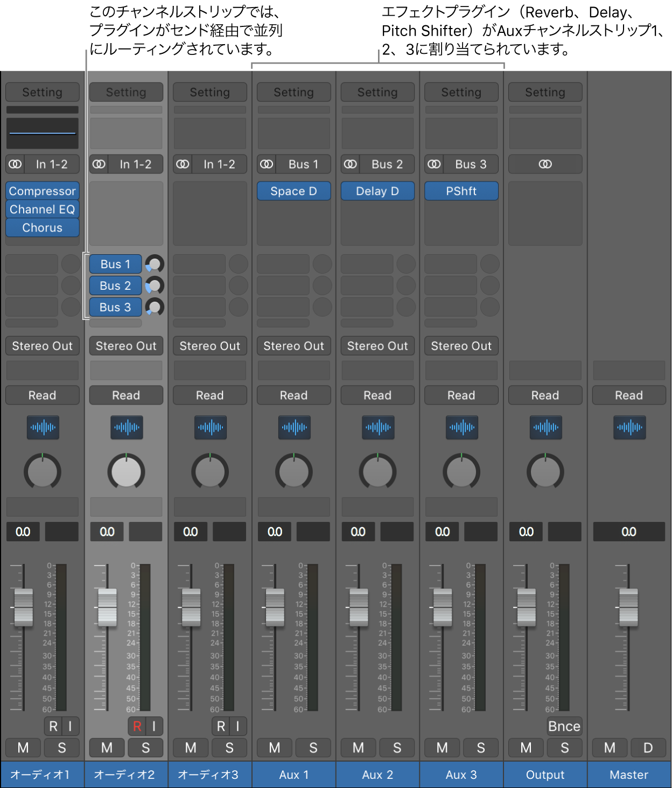The width and height of the screenshot is (672, 788).
Task: Click the waveform icon on Aux 1 strip
Action: (294, 428)
